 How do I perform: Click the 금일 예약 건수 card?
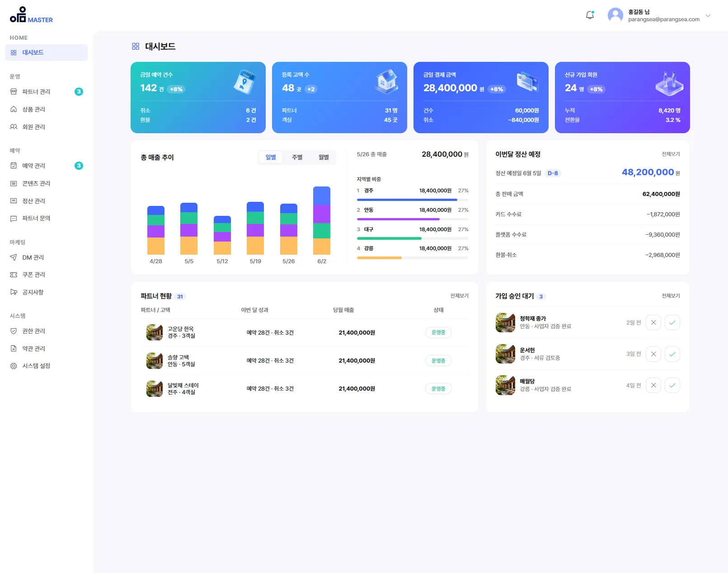(x=198, y=98)
